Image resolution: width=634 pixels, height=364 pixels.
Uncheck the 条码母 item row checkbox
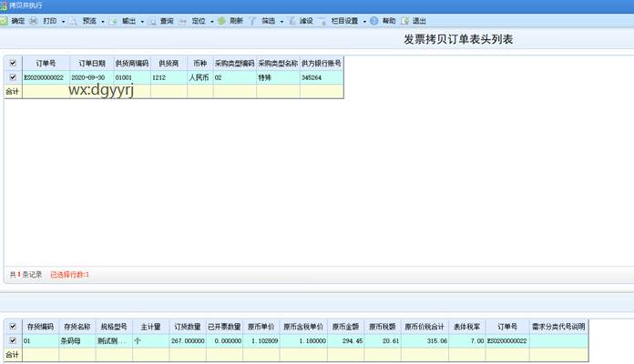click(x=13, y=340)
